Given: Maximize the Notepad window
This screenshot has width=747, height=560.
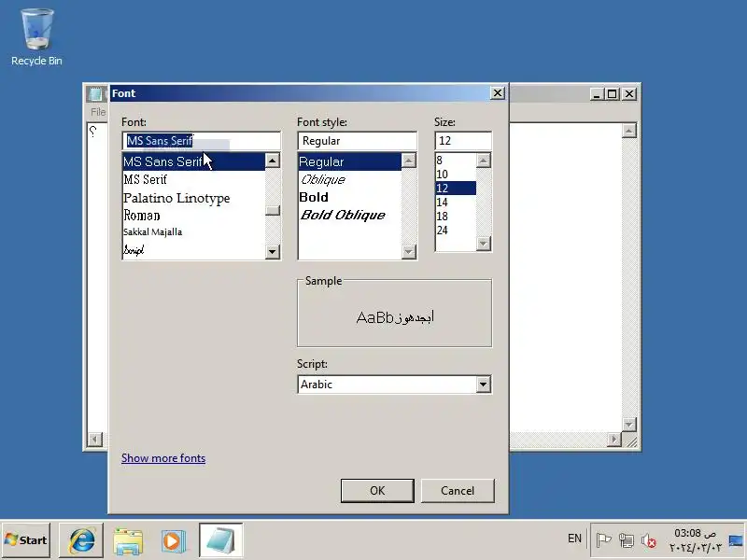Looking at the screenshot, I should click(612, 94).
